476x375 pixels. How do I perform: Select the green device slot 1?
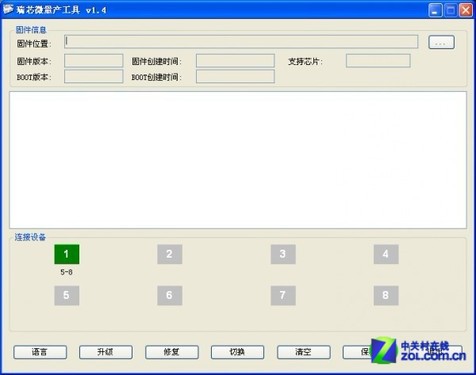67,254
